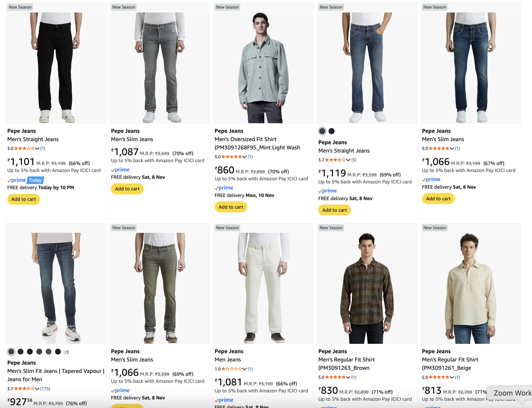
Task: Click the prime logo under the ₹1,087 slim jeans
Action: [x=120, y=170]
